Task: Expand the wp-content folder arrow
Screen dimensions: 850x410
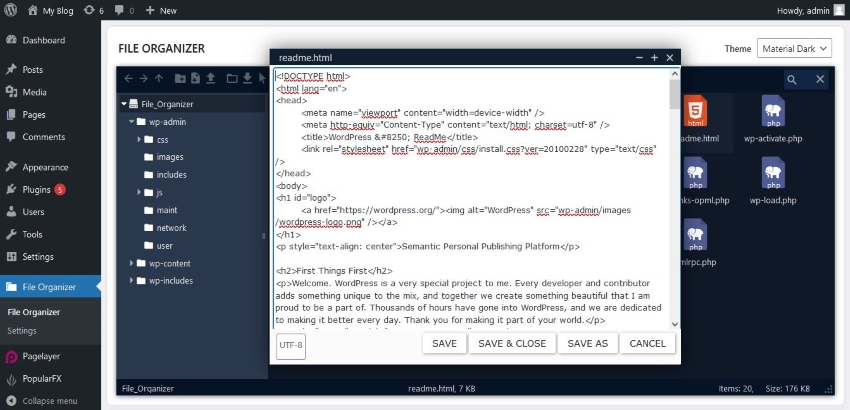Action: [132, 263]
